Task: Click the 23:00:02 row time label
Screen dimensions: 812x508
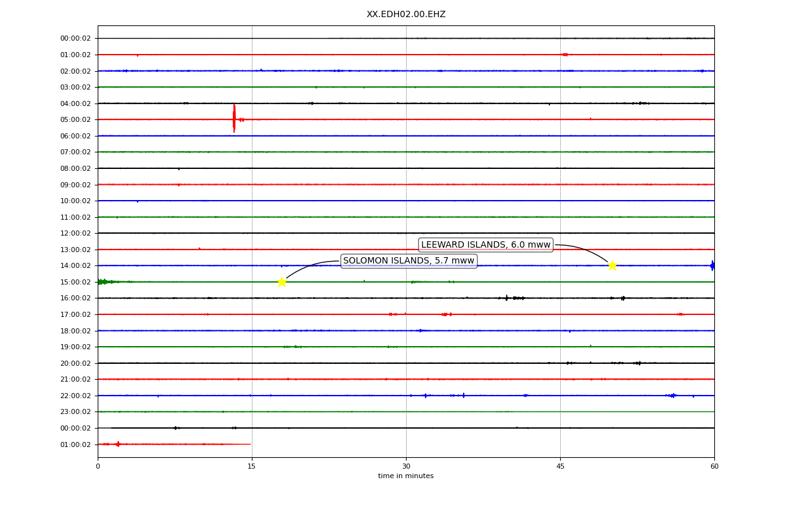Action: pos(75,411)
